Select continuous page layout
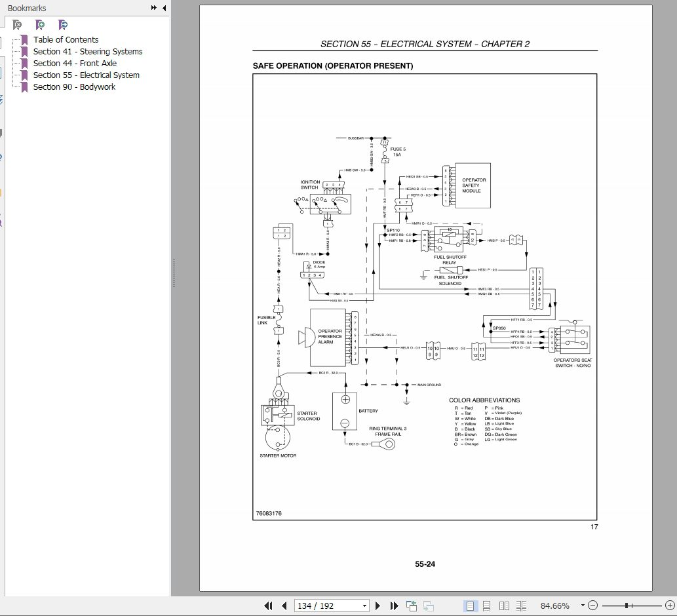 (486, 606)
